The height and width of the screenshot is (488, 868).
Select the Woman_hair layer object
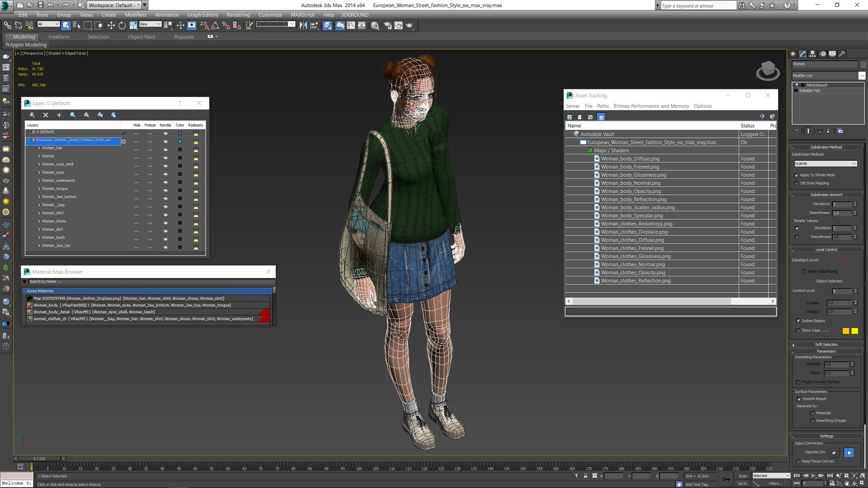click(52, 148)
